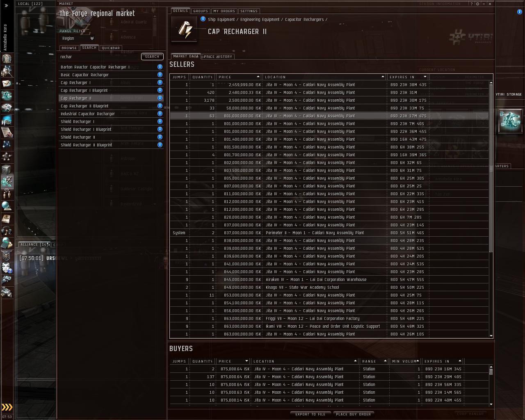Expand the yellow chevrons sidebar toggle
525x420 pixels.
click(x=7, y=407)
